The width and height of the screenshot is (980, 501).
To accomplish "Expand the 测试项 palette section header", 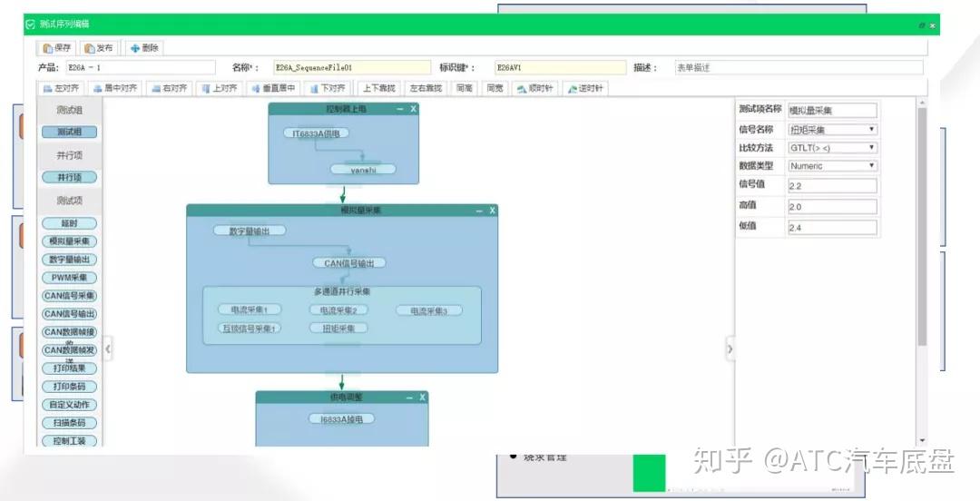I will pos(69,201).
